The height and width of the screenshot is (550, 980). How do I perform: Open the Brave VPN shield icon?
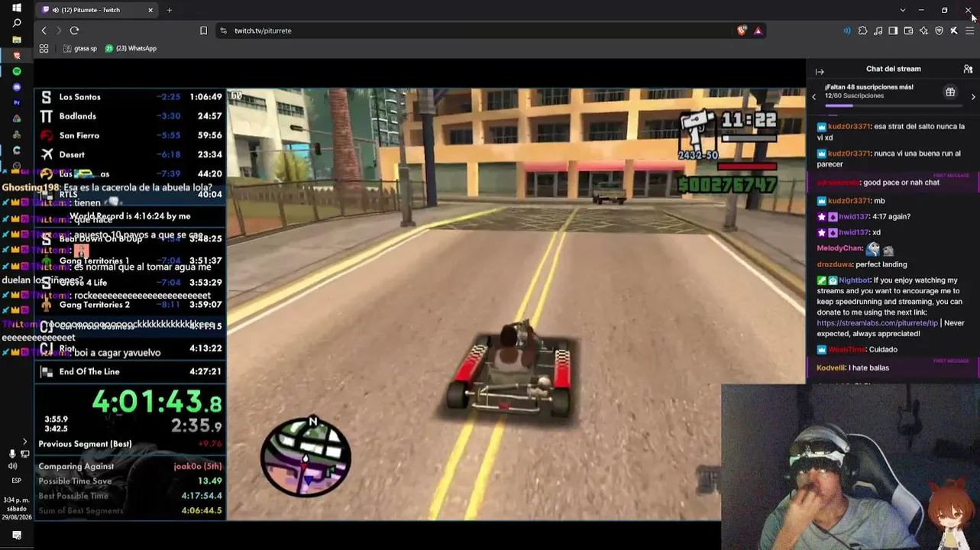click(939, 31)
